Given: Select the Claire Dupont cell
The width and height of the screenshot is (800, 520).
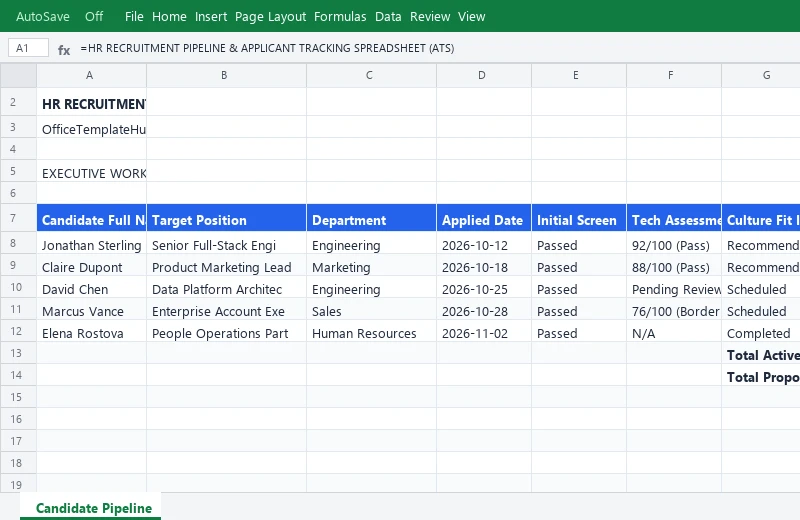Looking at the screenshot, I should coord(91,265).
